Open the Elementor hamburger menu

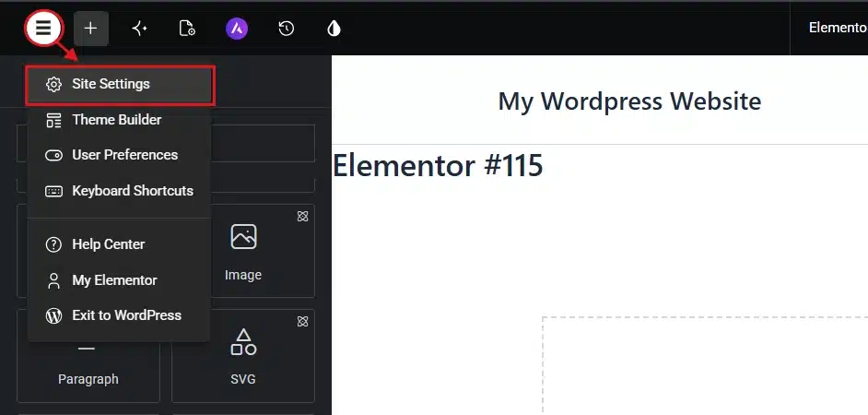tap(43, 28)
